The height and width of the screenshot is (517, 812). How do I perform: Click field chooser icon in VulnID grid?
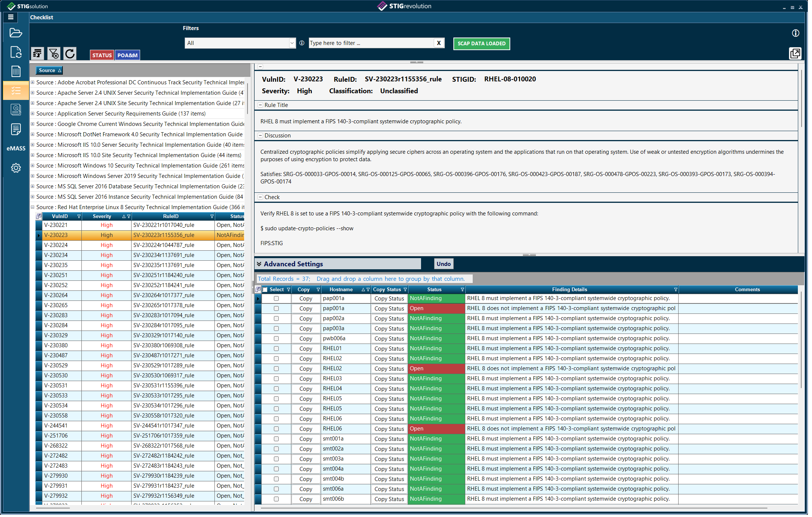39,216
